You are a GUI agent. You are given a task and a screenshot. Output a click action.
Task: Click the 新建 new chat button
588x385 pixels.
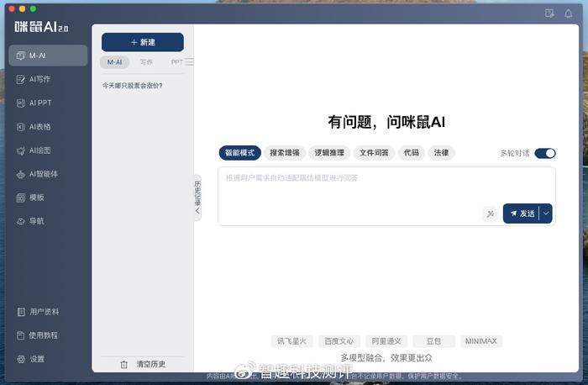143,42
